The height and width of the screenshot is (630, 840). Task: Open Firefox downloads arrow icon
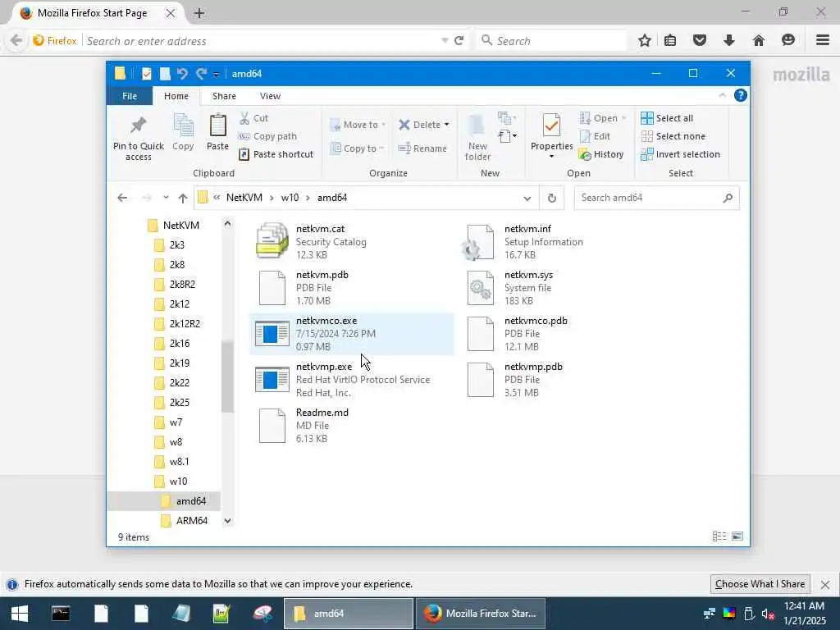tap(729, 40)
